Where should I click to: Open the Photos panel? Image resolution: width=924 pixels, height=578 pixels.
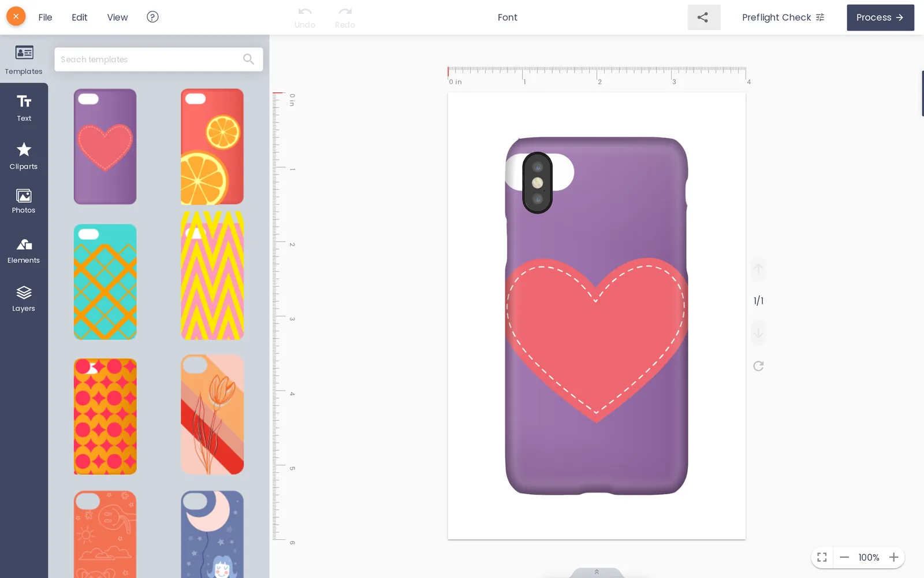click(x=24, y=201)
